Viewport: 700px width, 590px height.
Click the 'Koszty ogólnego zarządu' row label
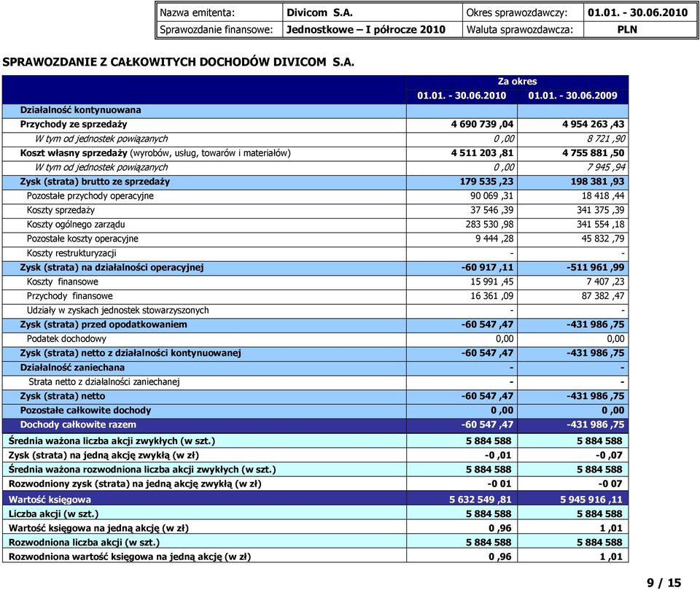(x=76, y=225)
